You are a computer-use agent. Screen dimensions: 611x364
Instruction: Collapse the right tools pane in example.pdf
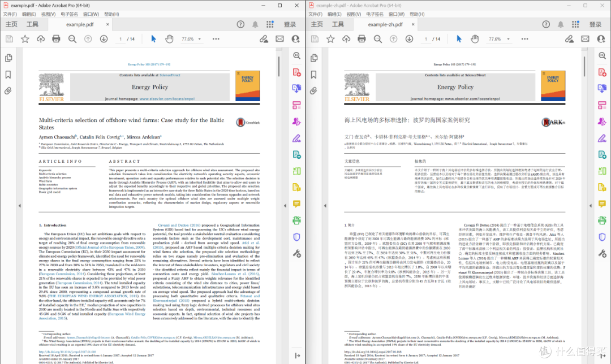[x=285, y=206]
